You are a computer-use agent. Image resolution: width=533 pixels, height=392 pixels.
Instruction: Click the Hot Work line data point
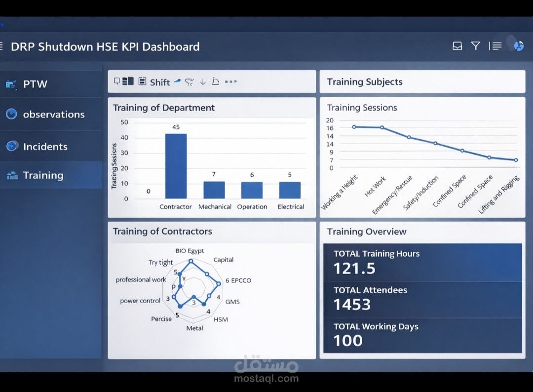(382, 127)
